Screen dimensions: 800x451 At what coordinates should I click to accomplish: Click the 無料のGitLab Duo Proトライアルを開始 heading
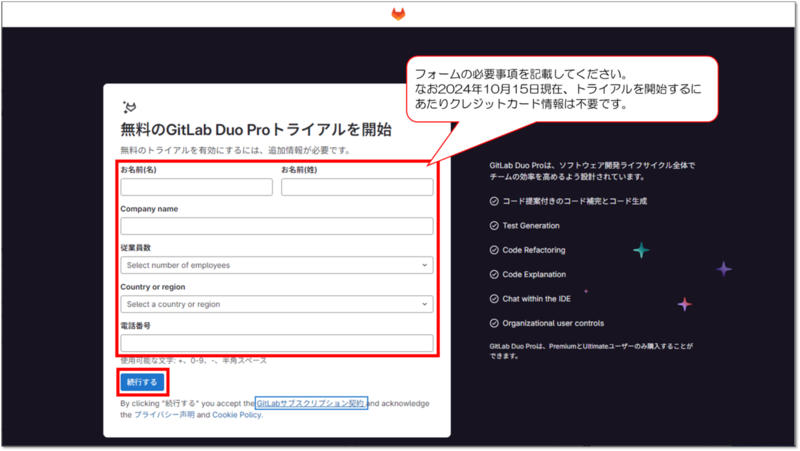[x=256, y=130]
